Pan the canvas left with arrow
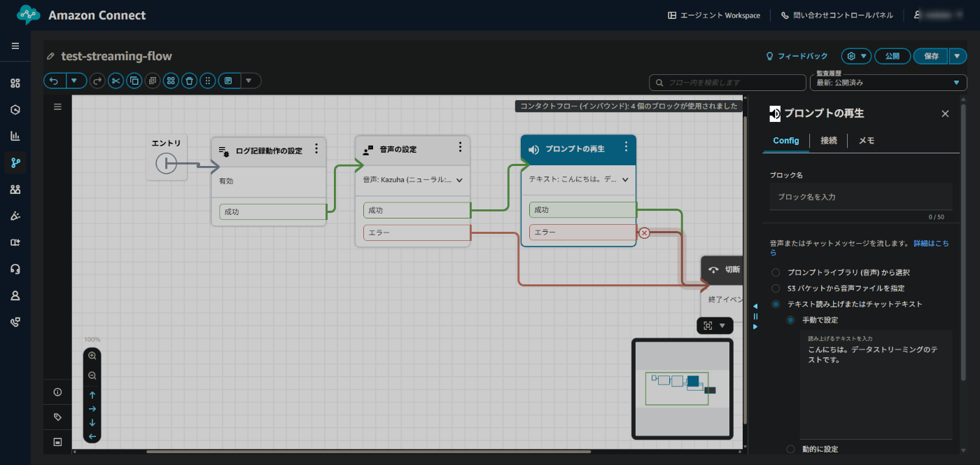The height and width of the screenshot is (465, 980). click(x=92, y=436)
